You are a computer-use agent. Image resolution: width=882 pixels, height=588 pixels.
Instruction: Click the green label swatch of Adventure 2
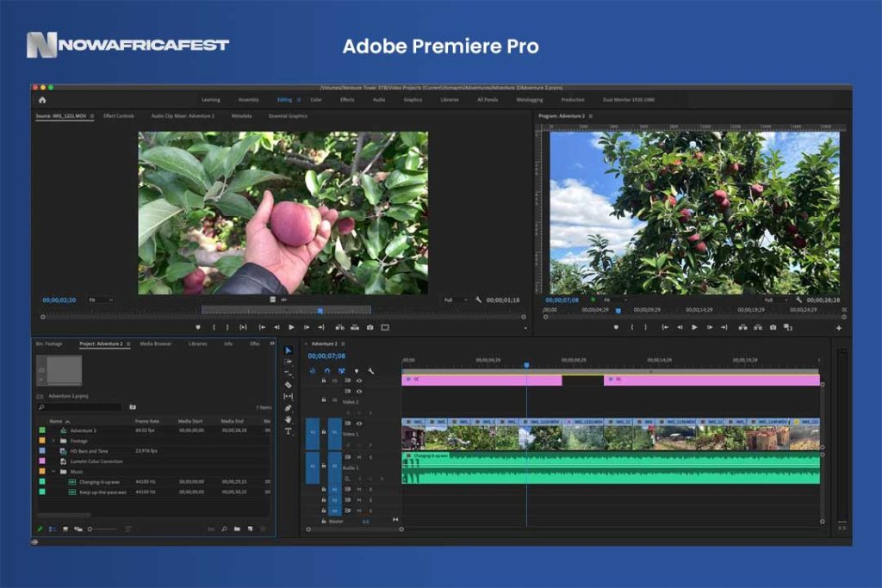tap(42, 430)
